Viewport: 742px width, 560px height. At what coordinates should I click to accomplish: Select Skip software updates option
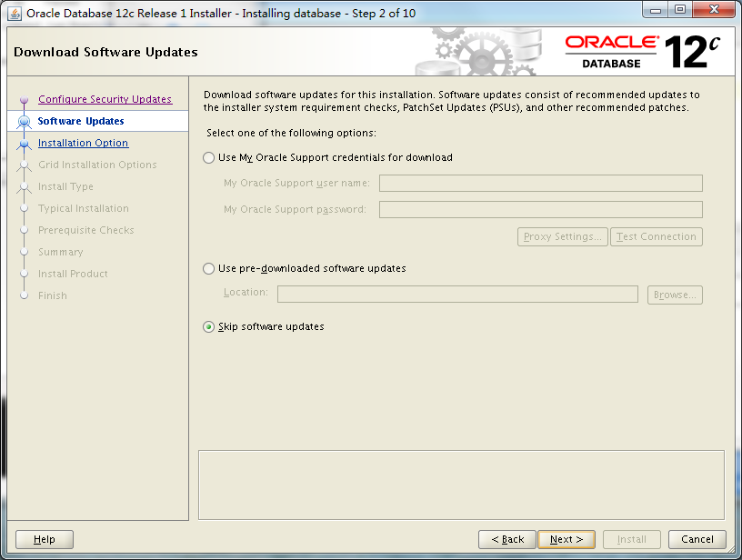pos(208,325)
